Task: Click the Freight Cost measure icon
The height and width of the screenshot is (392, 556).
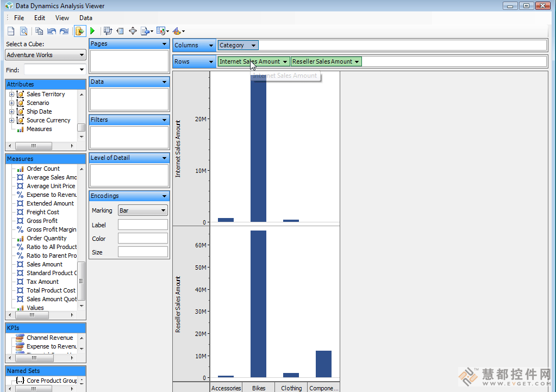Action: pos(20,212)
